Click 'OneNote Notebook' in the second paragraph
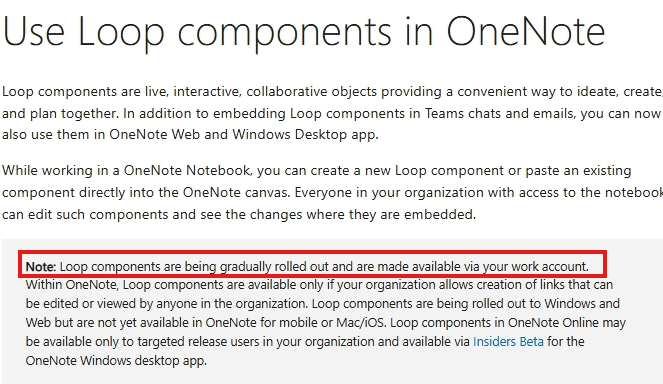 point(186,170)
